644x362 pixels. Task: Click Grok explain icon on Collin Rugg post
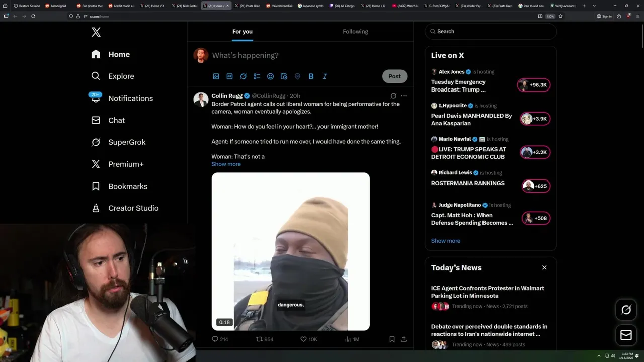[x=393, y=96]
